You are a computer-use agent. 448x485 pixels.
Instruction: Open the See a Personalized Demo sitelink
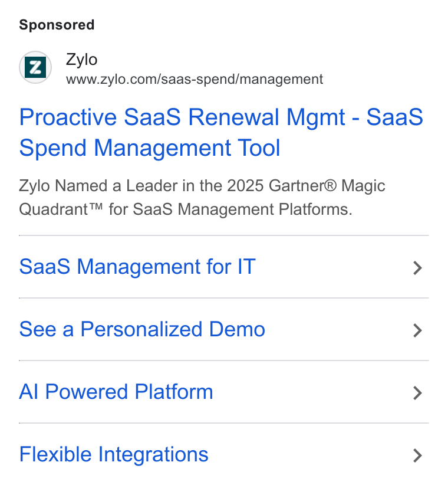pyautogui.click(x=142, y=329)
